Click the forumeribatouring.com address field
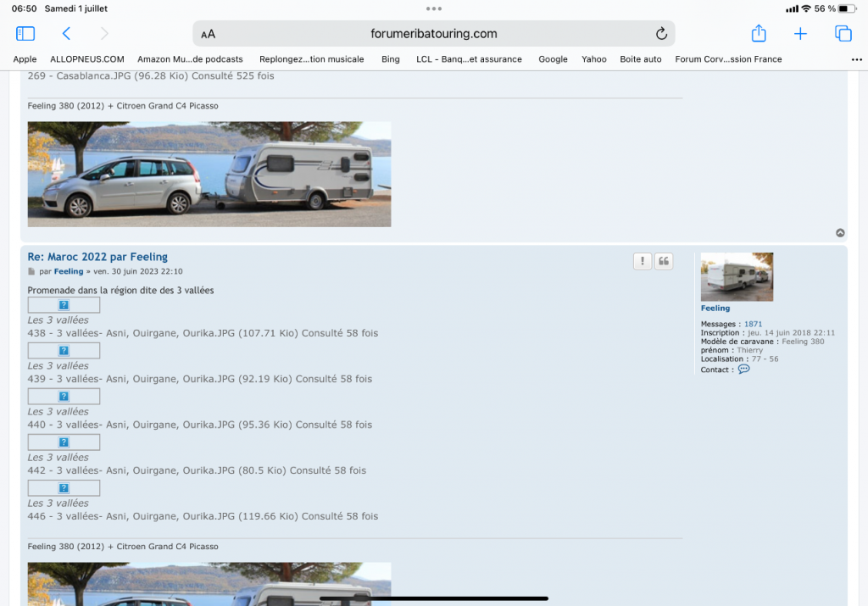The width and height of the screenshot is (868, 606). pos(433,34)
